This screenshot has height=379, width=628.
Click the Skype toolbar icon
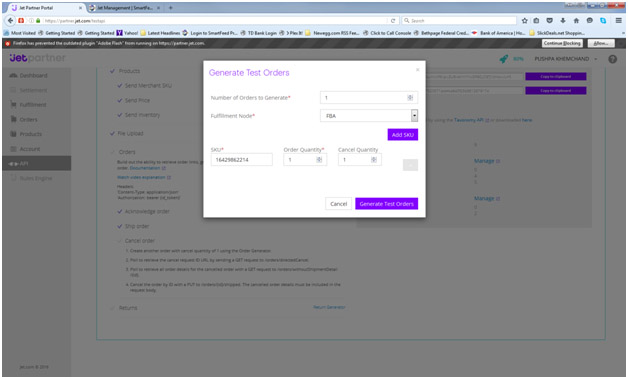pos(603,20)
